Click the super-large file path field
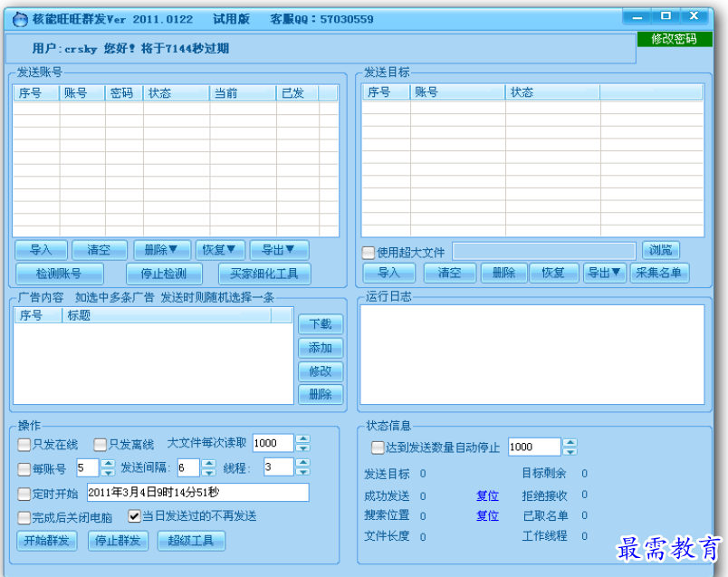 tap(543, 251)
